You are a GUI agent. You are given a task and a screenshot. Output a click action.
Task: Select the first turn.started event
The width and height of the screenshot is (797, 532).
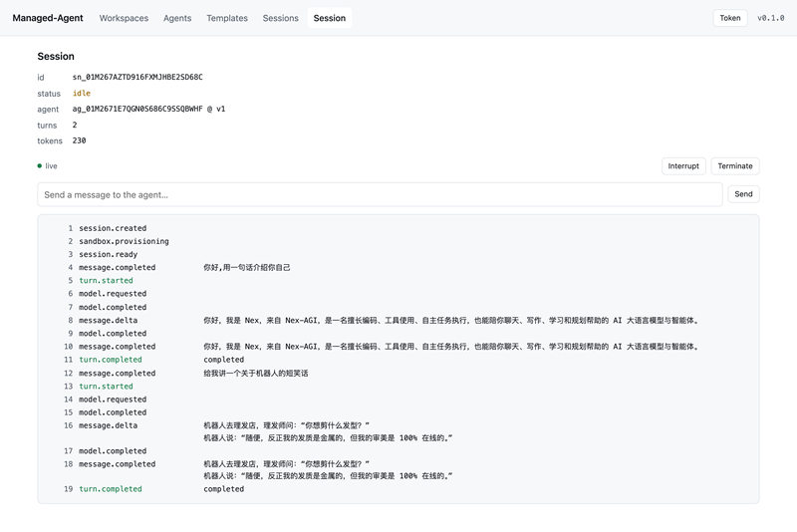(x=106, y=281)
